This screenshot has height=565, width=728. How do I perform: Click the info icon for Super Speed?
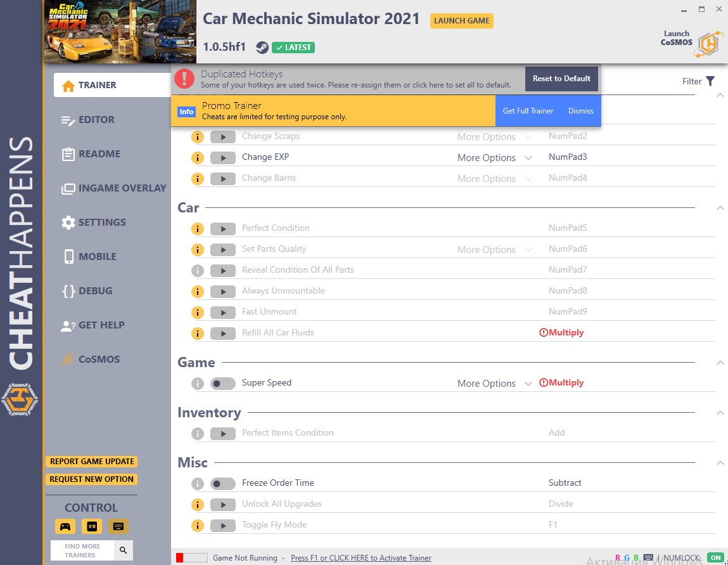point(197,384)
